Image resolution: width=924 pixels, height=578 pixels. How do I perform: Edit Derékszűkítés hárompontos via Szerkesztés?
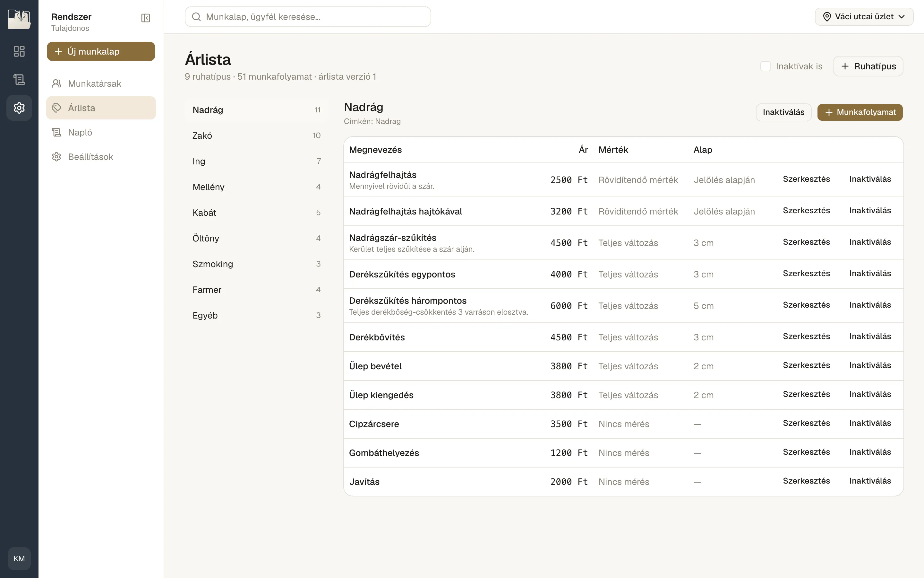pyautogui.click(x=806, y=305)
